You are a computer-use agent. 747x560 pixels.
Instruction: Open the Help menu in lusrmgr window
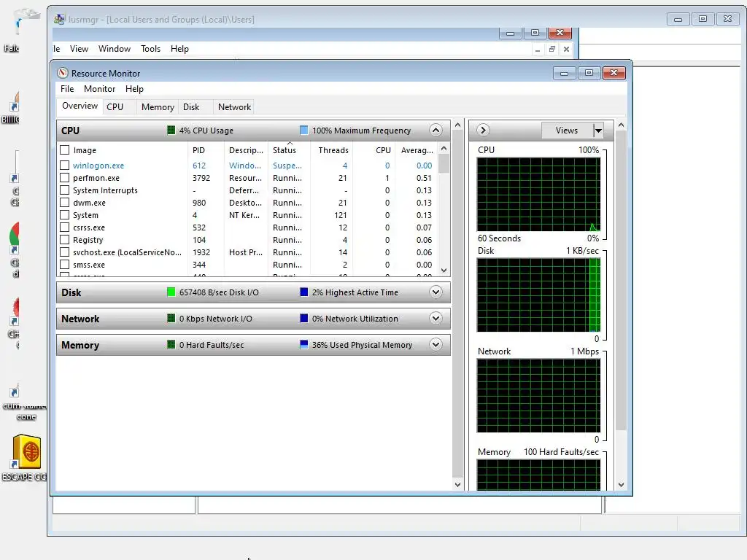(179, 49)
